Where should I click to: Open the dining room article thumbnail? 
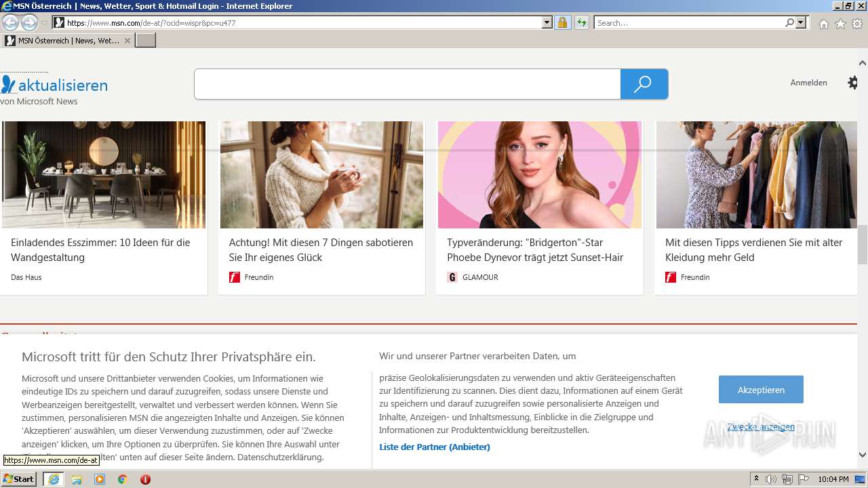coord(104,175)
